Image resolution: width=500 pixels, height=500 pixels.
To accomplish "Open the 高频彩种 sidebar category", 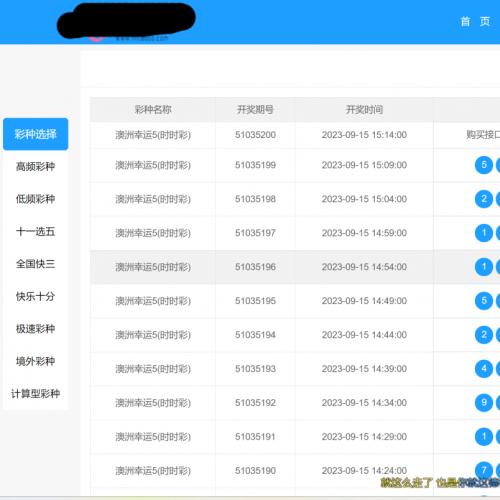I will (36, 166).
